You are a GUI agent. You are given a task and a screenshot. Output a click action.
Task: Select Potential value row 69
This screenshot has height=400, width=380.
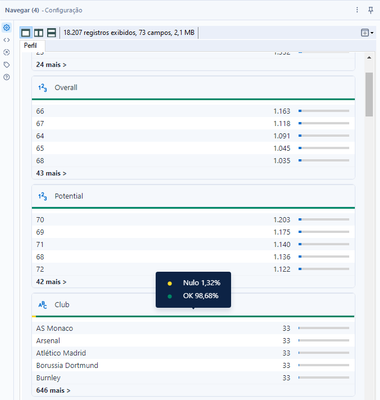[193, 232]
